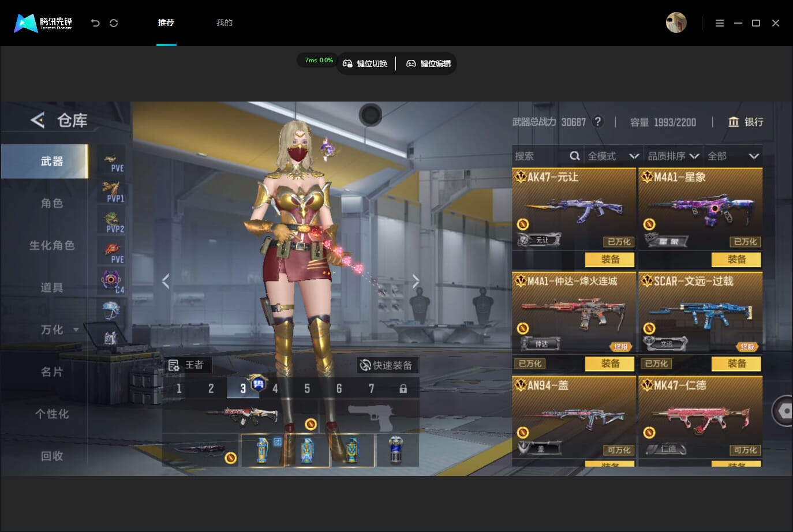
Task: Open the user avatar profile
Action: (676, 23)
